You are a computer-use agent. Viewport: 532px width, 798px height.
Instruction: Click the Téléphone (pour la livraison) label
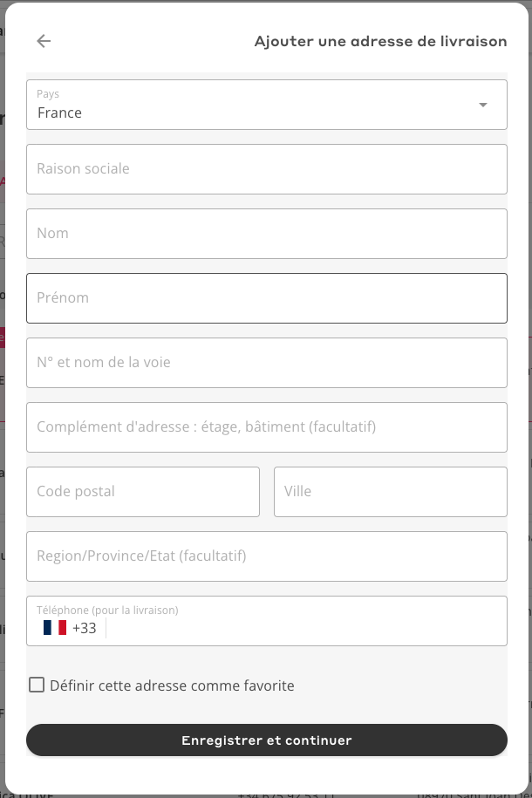(107, 610)
